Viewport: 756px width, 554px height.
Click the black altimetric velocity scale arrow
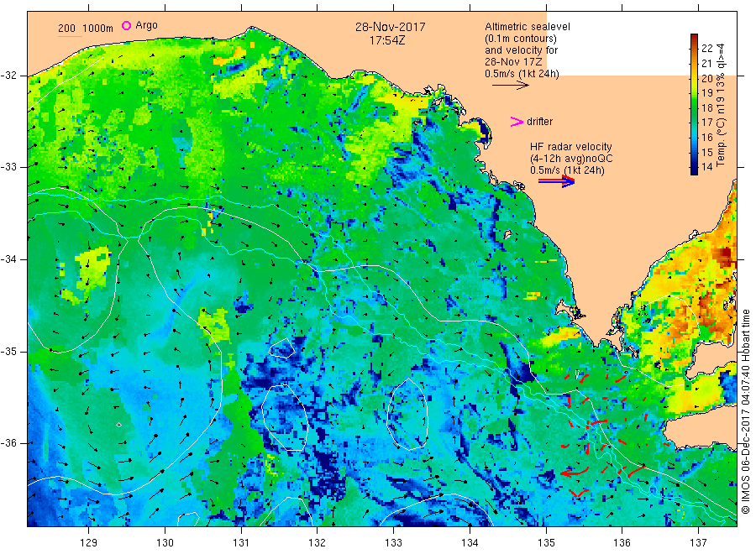[511, 86]
